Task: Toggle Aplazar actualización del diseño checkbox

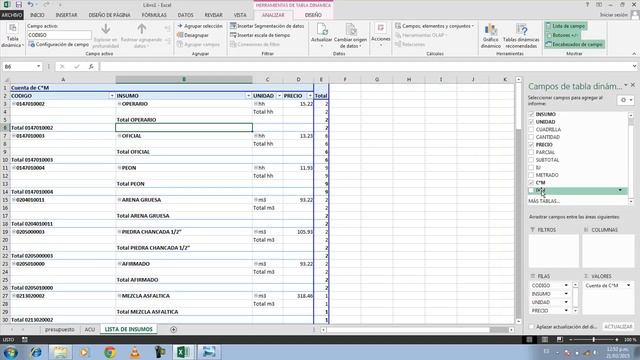Action: pos(531,327)
